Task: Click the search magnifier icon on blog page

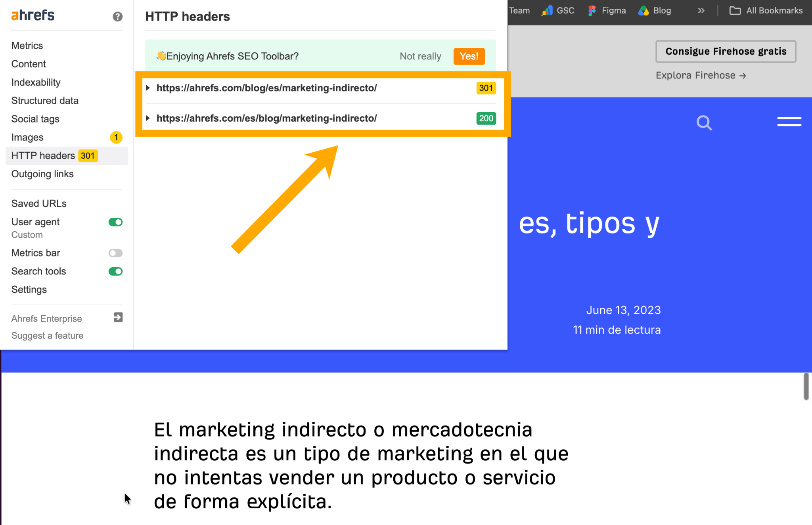Action: 704,123
